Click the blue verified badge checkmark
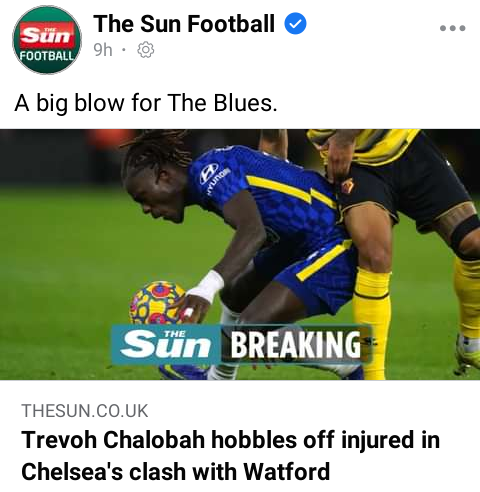Screen dimensions: 480x492 pyautogui.click(x=295, y=23)
